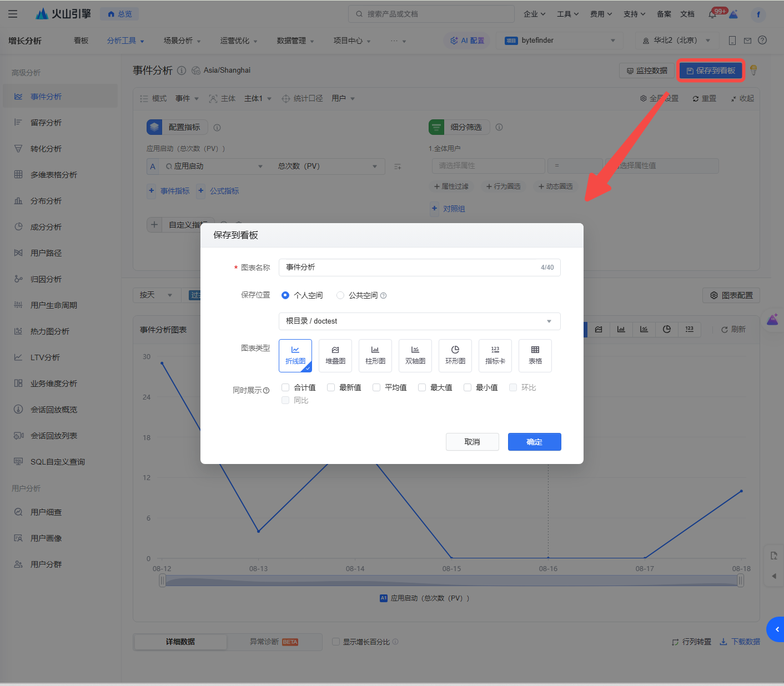This screenshot has height=686, width=784.
Task: Click the AI assistant icon at right edge
Action: pos(773,320)
